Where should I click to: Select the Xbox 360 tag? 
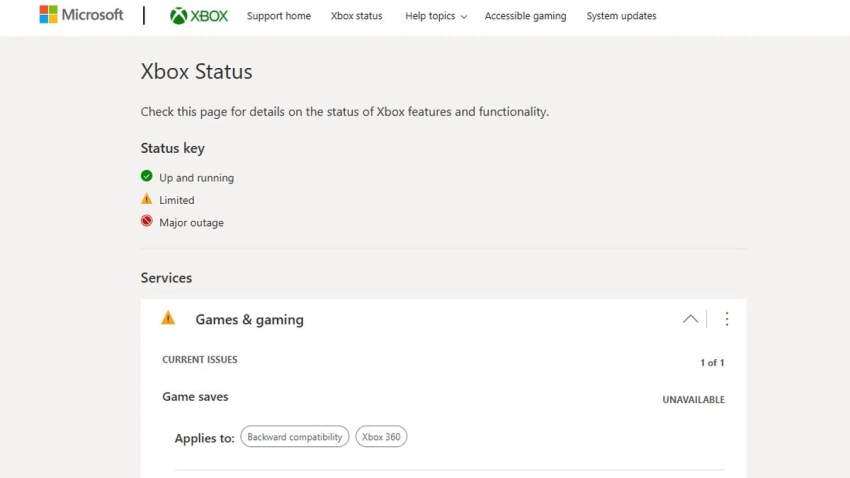[x=381, y=437]
